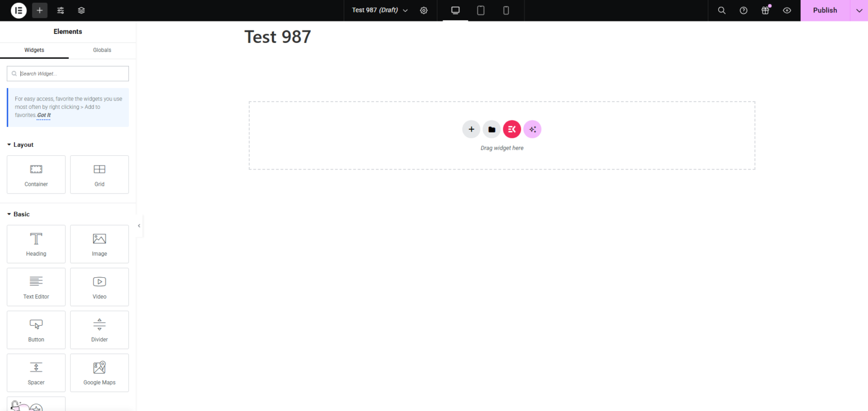Switch to tablet responsive view
868x411 pixels.
click(x=481, y=10)
